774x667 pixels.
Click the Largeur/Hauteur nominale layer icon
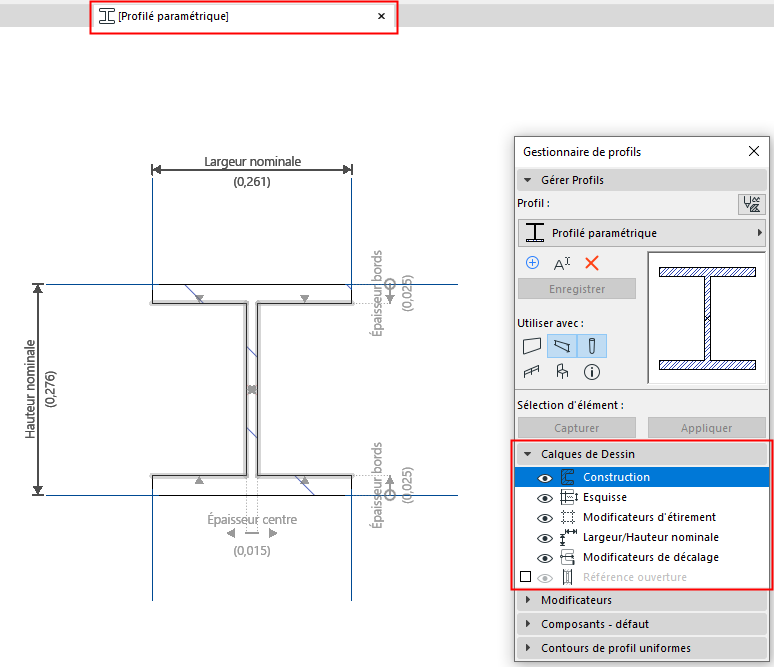(x=568, y=537)
